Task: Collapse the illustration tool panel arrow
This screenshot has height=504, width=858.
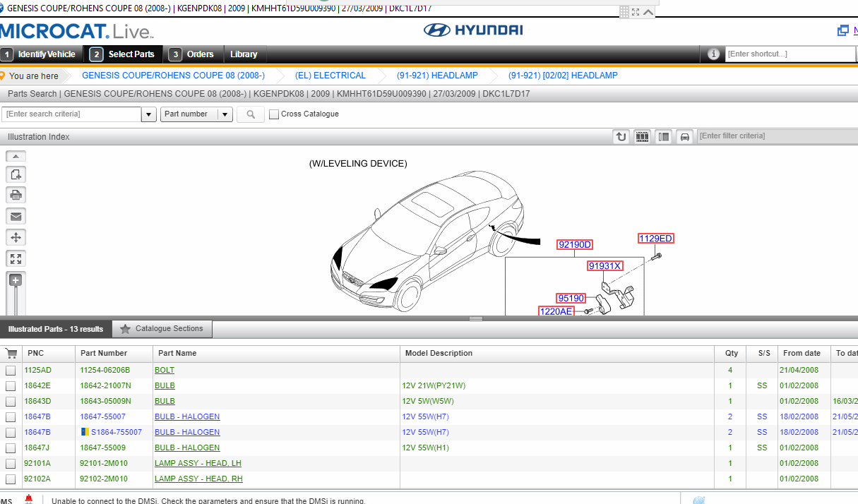Action: (16, 156)
